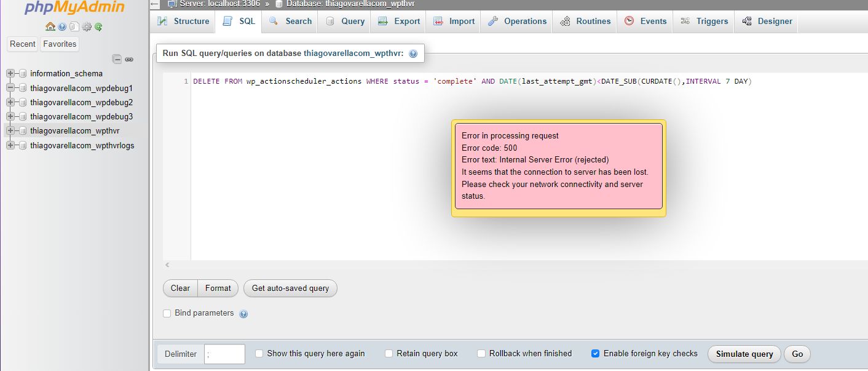Screen dimensions: 868x371
Task: Open phpMyAdmin documentation help icon in sidebar
Action: point(62,26)
